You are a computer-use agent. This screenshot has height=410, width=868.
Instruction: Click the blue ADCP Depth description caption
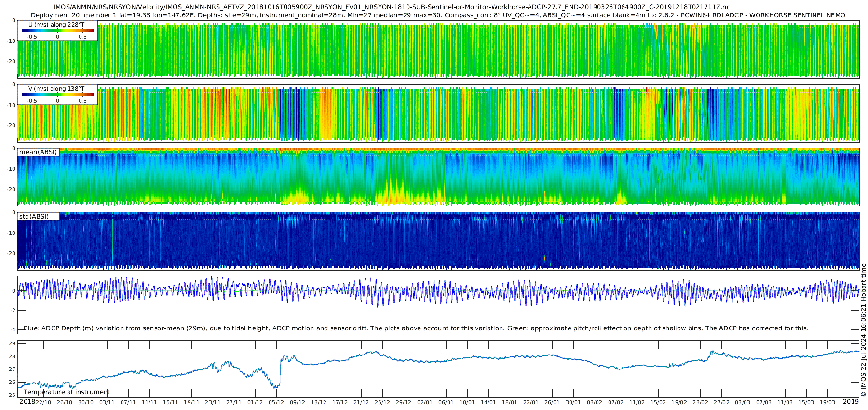416,328
